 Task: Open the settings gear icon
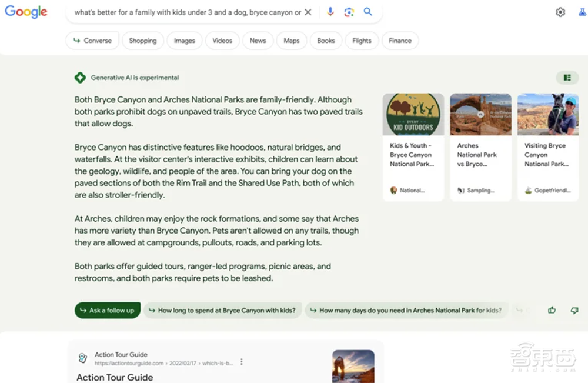pyautogui.click(x=560, y=12)
